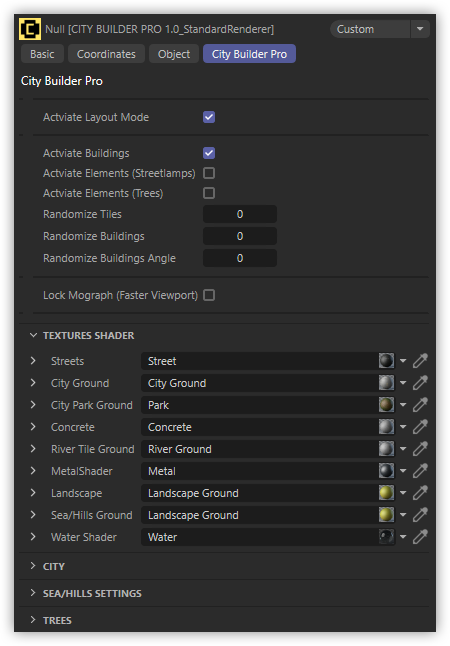Switch to the Coordinates tab
The image size is (450, 646).
106,54
